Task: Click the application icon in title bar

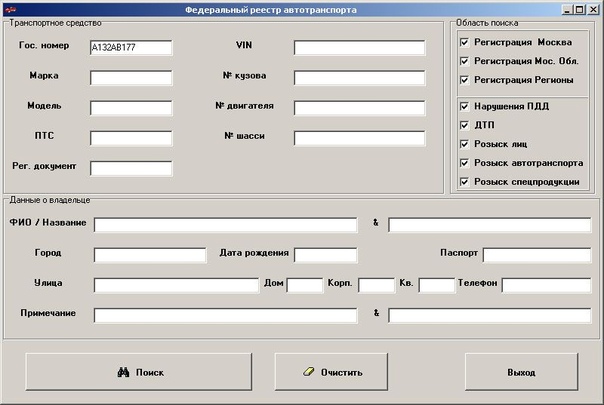Action: click(x=9, y=8)
